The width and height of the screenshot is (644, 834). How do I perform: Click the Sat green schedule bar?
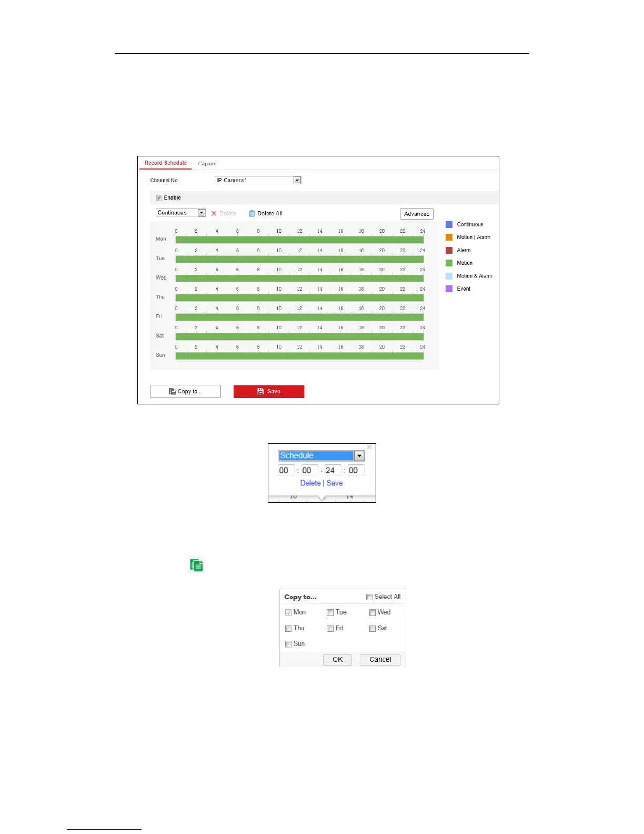point(299,336)
